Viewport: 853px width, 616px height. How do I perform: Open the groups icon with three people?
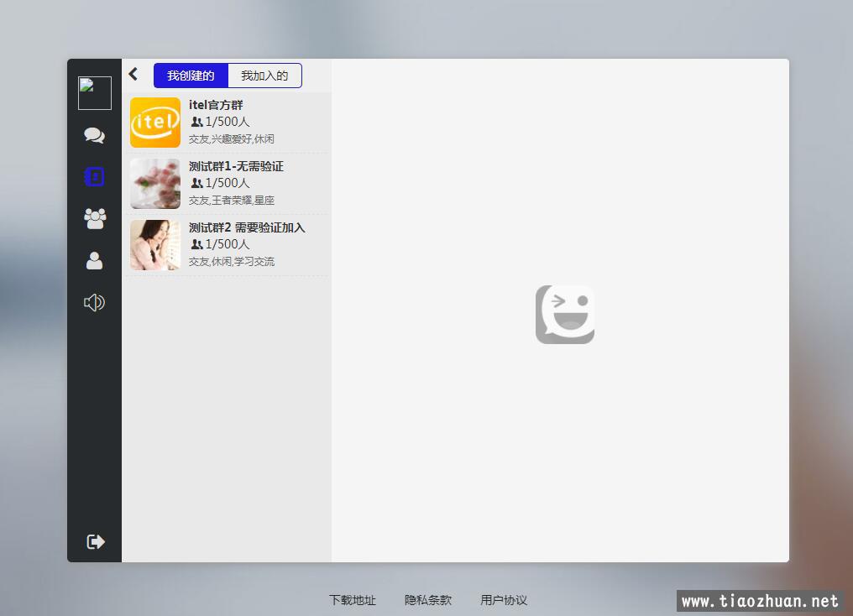click(x=95, y=218)
